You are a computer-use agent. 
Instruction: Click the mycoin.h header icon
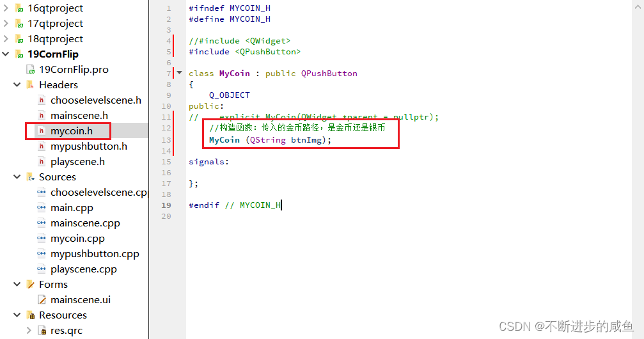pyautogui.click(x=42, y=130)
